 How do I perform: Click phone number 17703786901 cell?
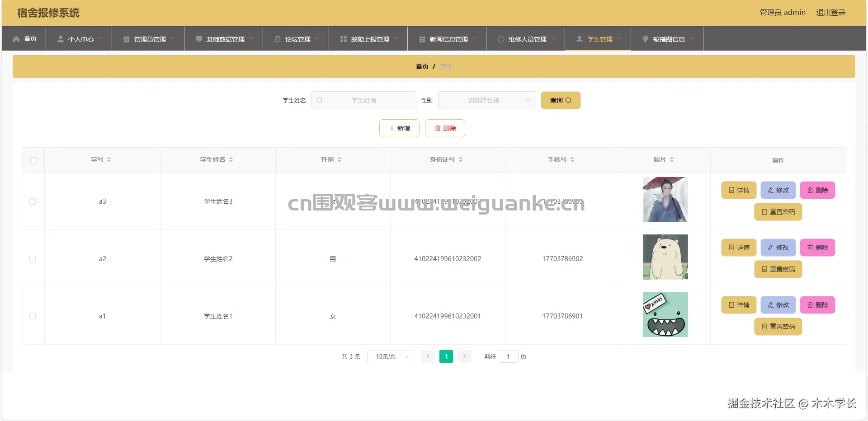562,316
